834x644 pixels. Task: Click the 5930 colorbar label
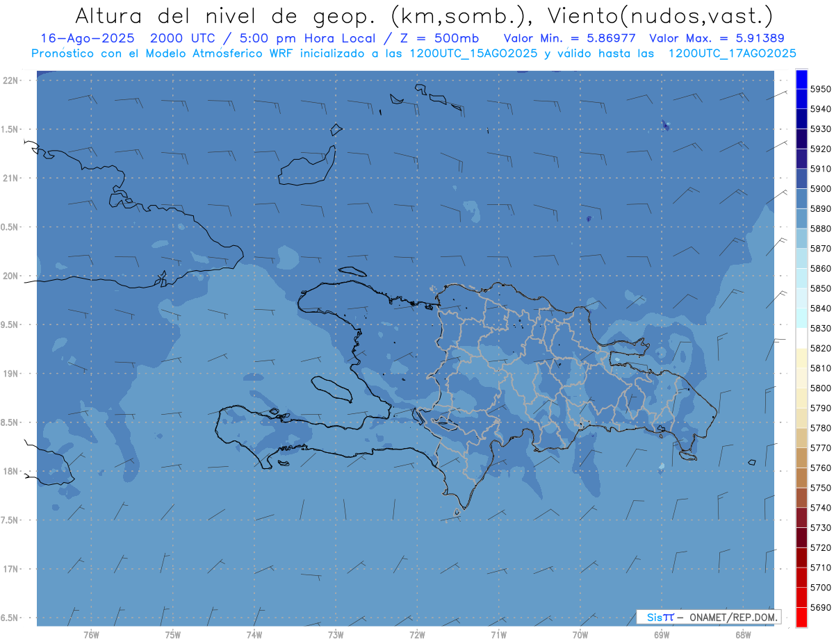[x=820, y=129]
